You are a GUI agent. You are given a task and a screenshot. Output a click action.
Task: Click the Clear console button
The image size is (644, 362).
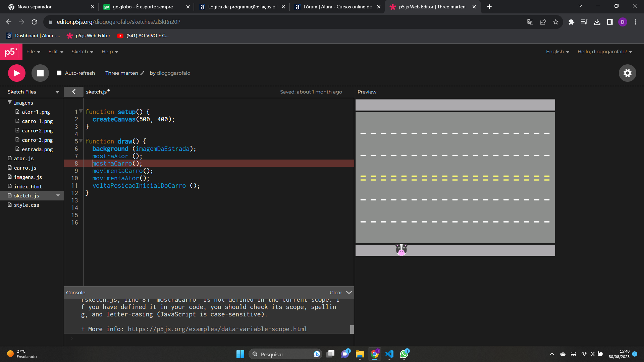point(335,292)
